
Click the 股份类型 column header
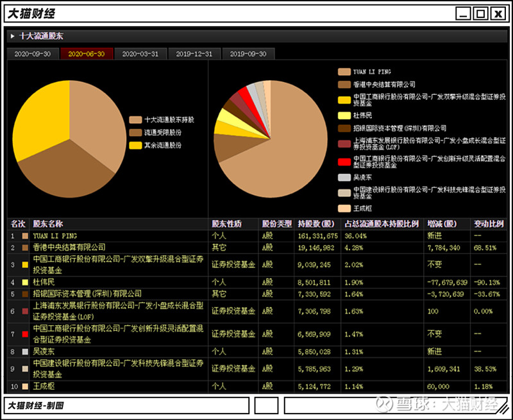277,224
